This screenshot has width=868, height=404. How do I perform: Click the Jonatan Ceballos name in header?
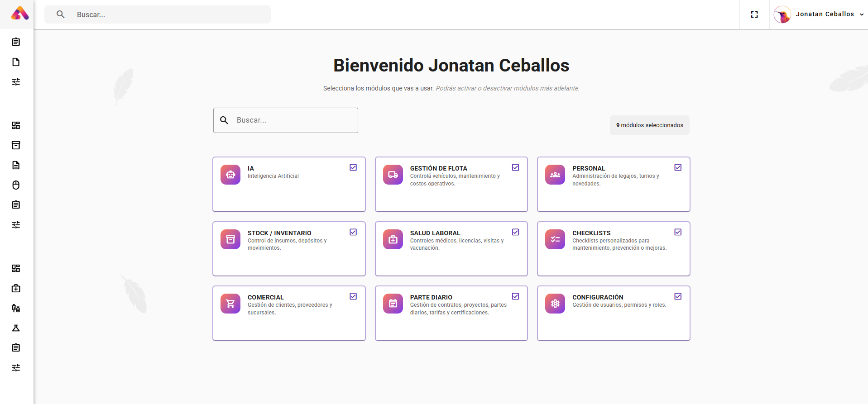point(825,14)
